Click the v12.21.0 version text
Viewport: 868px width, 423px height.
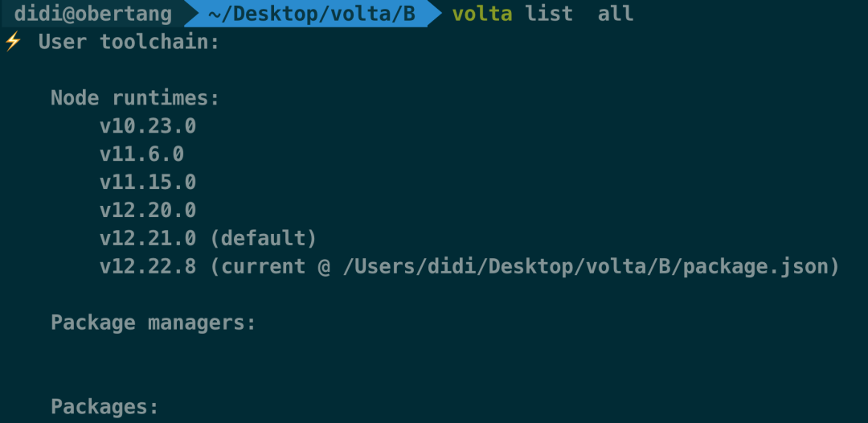pyautogui.click(x=148, y=239)
